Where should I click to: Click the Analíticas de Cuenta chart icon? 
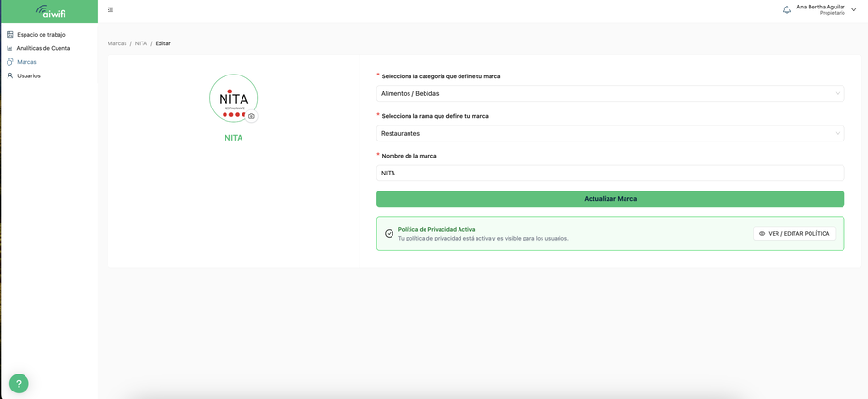click(x=10, y=48)
